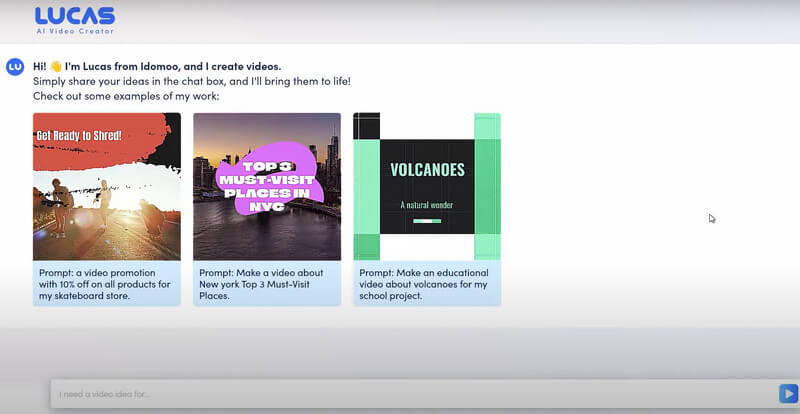This screenshot has height=414, width=800.
Task: Click the "AI Video Creator" tagline
Action: coord(74,31)
